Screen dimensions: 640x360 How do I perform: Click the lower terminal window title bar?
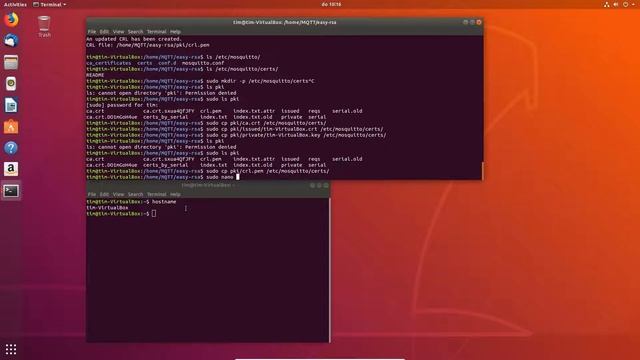pos(208,185)
